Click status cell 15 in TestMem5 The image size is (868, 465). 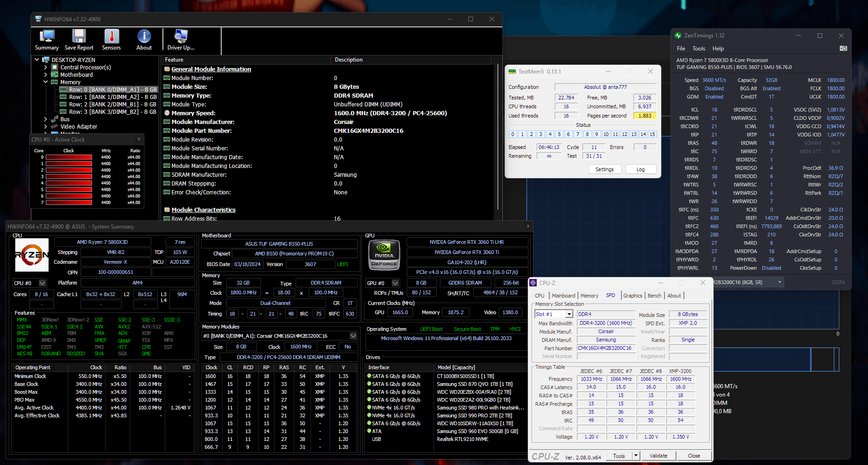coord(652,134)
